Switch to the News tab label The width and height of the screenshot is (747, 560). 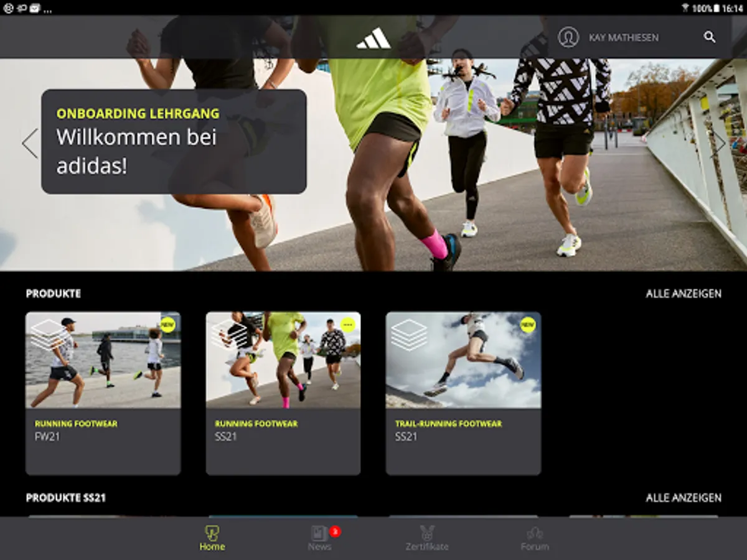click(x=319, y=547)
